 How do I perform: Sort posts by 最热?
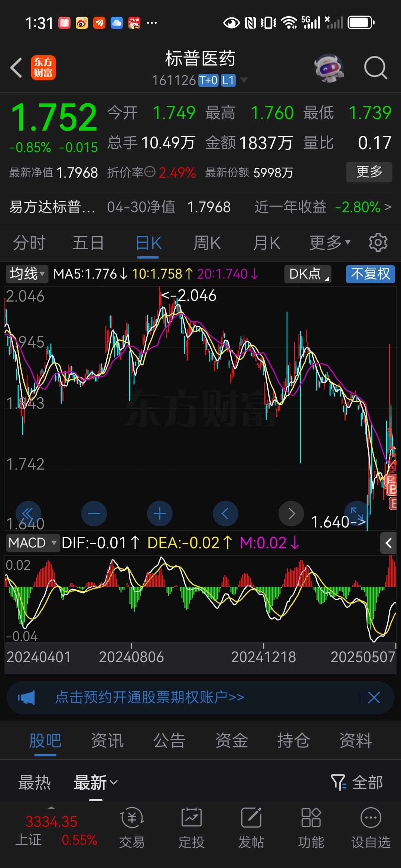tap(35, 783)
